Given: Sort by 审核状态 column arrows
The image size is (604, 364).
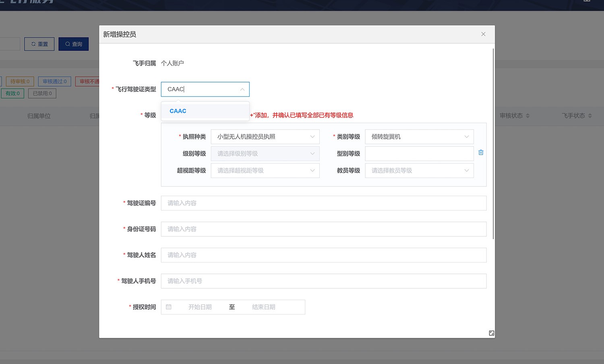Looking at the screenshot, I should tap(527, 116).
